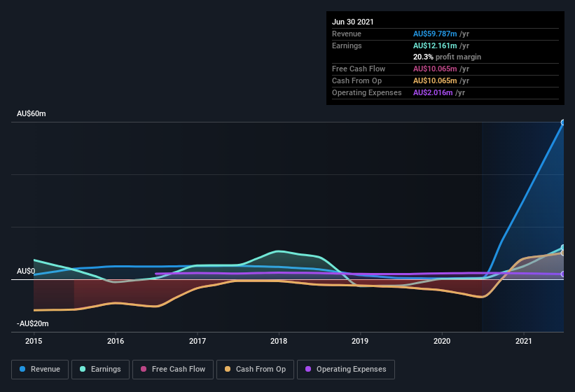Click the AU$2.016m operating expenses value
Screen dimensions: 575x392
[x=433, y=92]
